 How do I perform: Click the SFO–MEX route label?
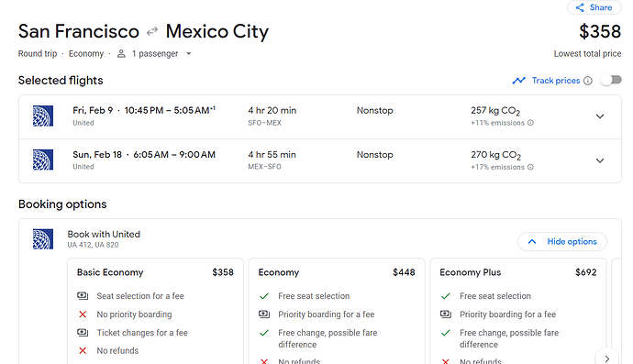coord(264,123)
